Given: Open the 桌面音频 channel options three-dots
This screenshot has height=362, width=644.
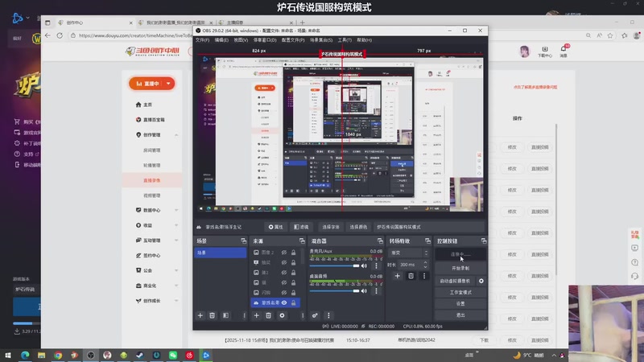Looking at the screenshot, I should pyautogui.click(x=376, y=290).
